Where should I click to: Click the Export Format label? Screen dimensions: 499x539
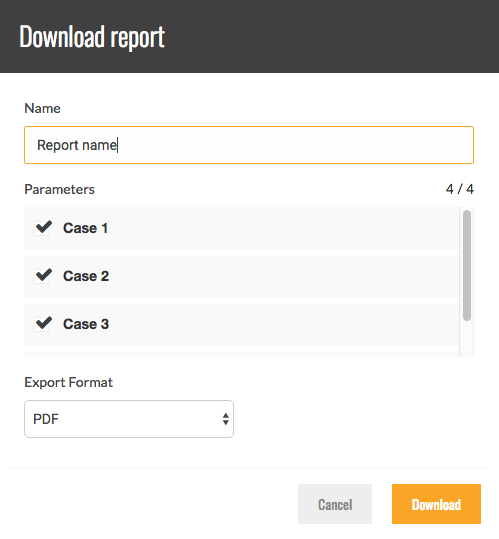(68, 382)
